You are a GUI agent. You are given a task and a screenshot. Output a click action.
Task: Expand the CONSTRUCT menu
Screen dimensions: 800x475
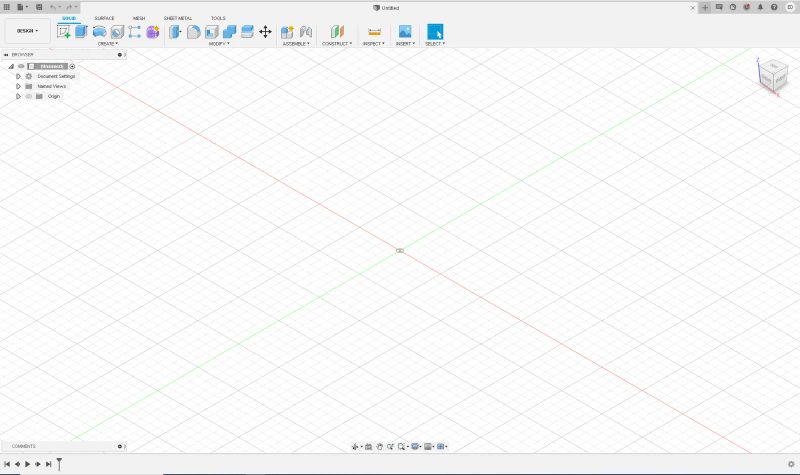pos(337,44)
